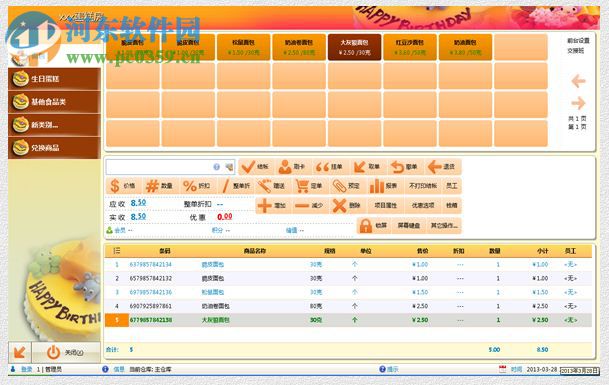
Task: Mark item as gift with 赠送 icon
Action: click(264, 186)
